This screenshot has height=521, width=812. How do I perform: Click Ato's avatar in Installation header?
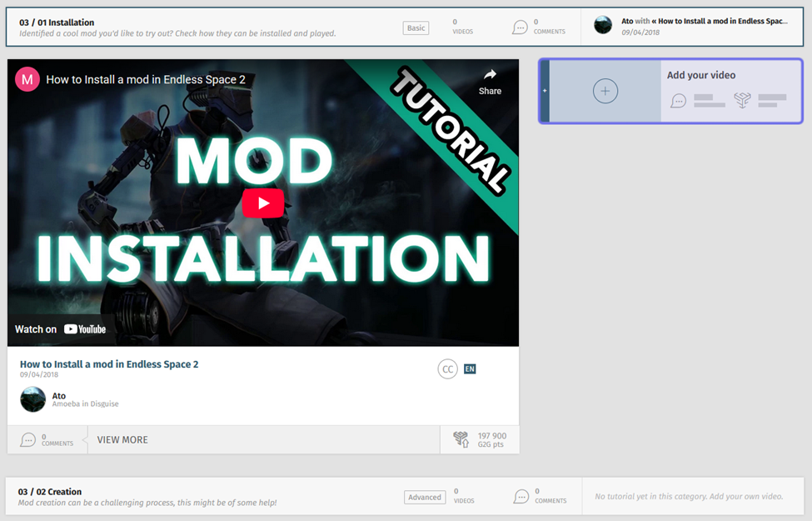(x=603, y=25)
